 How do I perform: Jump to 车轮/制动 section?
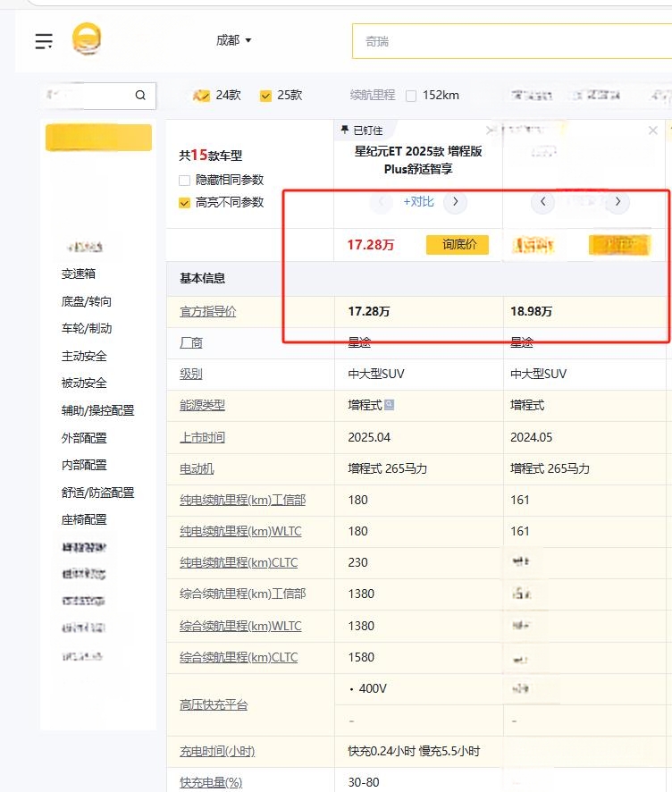tap(87, 328)
